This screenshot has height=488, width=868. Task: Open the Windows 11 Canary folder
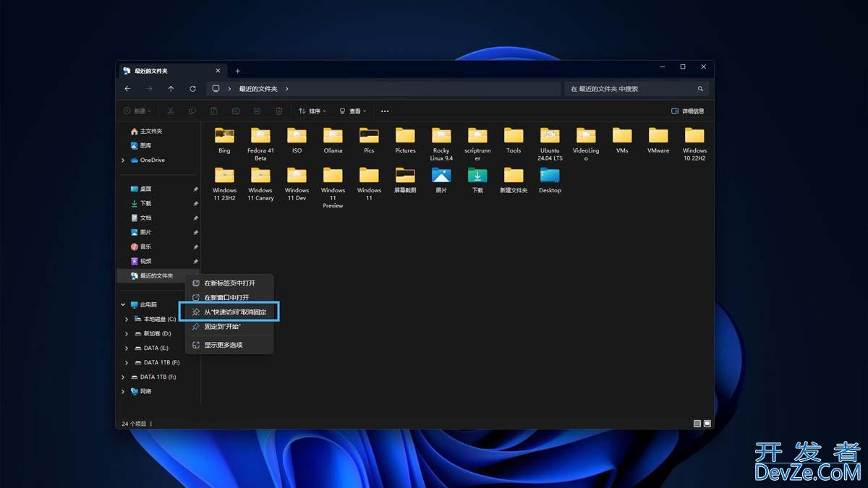click(260, 184)
